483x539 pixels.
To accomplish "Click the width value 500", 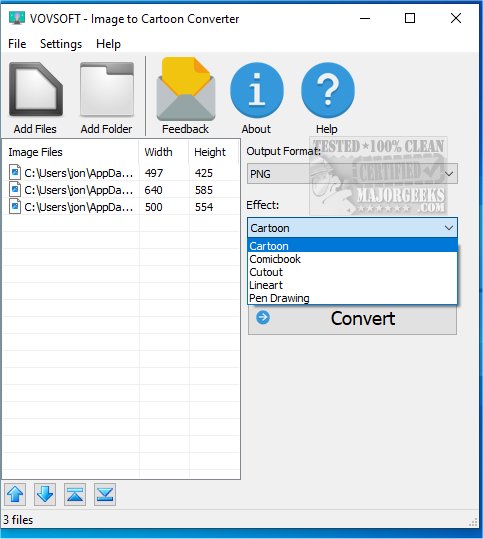I will coord(153,207).
